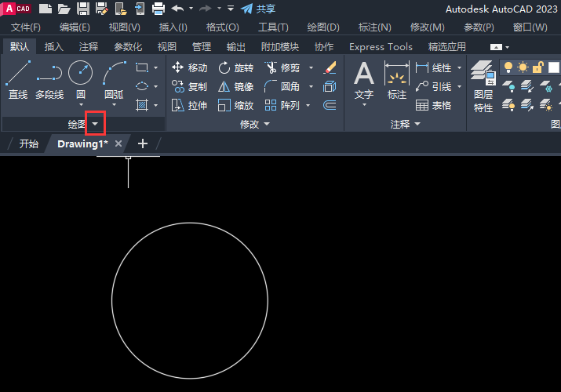Select the 线性 linear dimension tool
561x392 pixels.
coord(434,67)
